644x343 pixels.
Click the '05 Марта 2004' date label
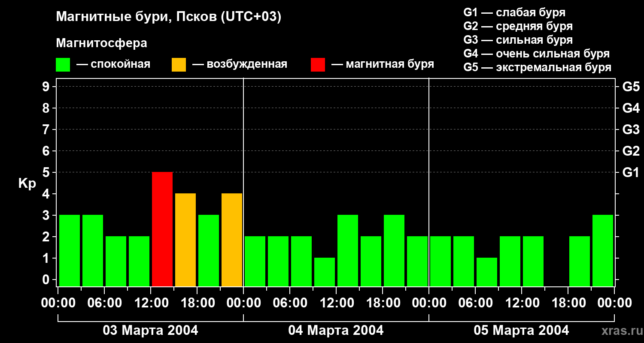coord(521,331)
